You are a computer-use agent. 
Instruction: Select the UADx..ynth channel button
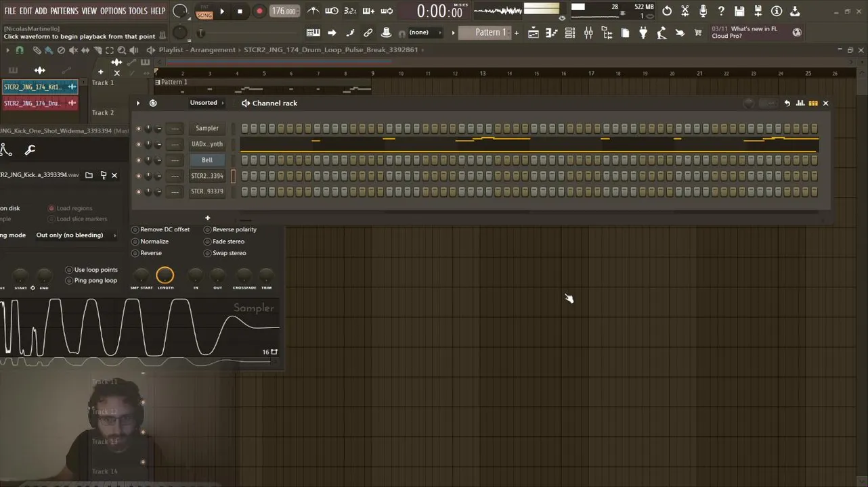point(207,144)
